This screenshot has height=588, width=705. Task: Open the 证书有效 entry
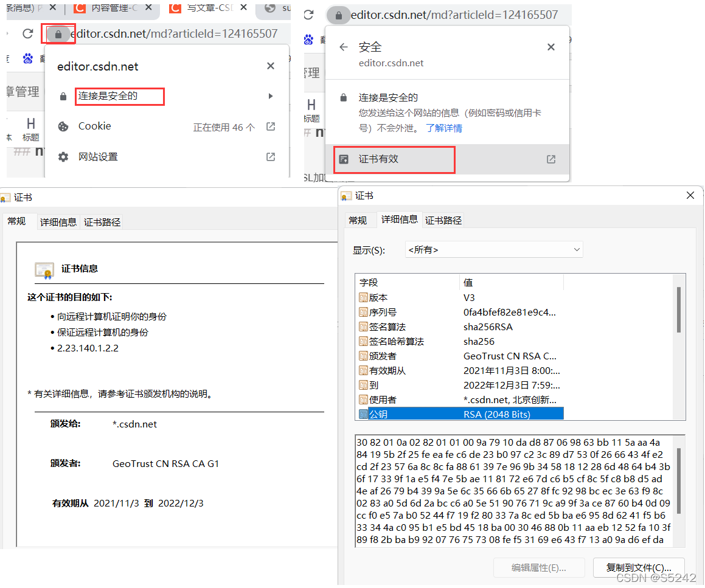[447, 159]
